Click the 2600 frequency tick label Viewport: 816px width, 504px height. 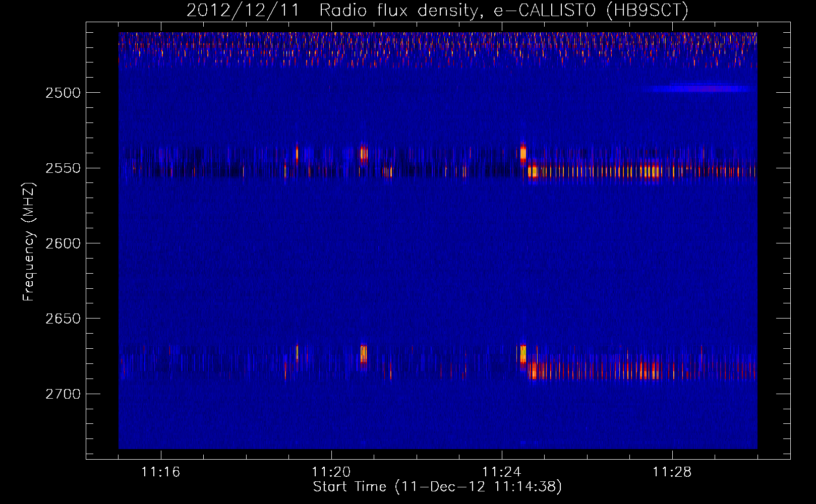pos(63,243)
